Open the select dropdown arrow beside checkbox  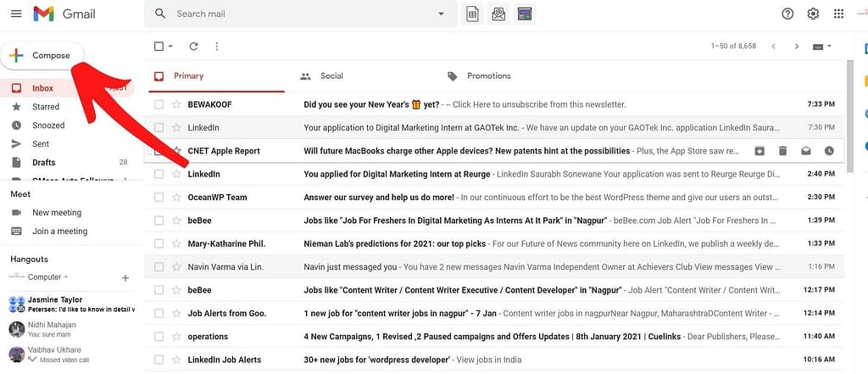[170, 47]
